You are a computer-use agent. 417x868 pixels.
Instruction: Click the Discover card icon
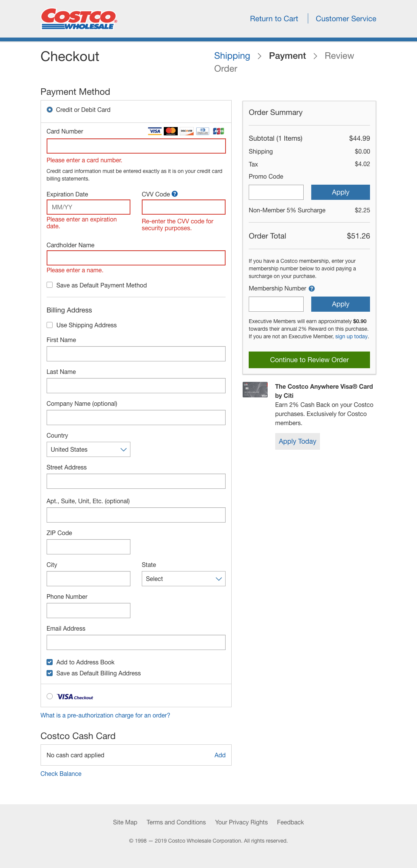point(187,131)
